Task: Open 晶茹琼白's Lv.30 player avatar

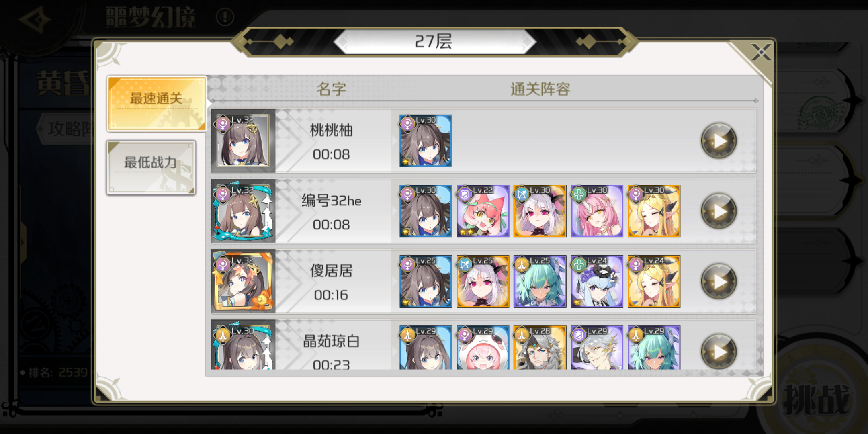Action: coord(243,346)
